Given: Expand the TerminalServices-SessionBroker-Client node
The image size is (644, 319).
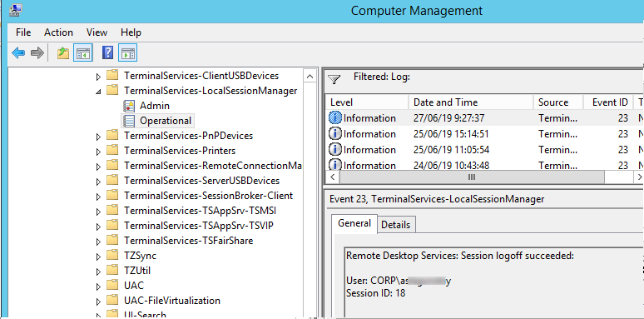Looking at the screenshot, I should (x=98, y=197).
